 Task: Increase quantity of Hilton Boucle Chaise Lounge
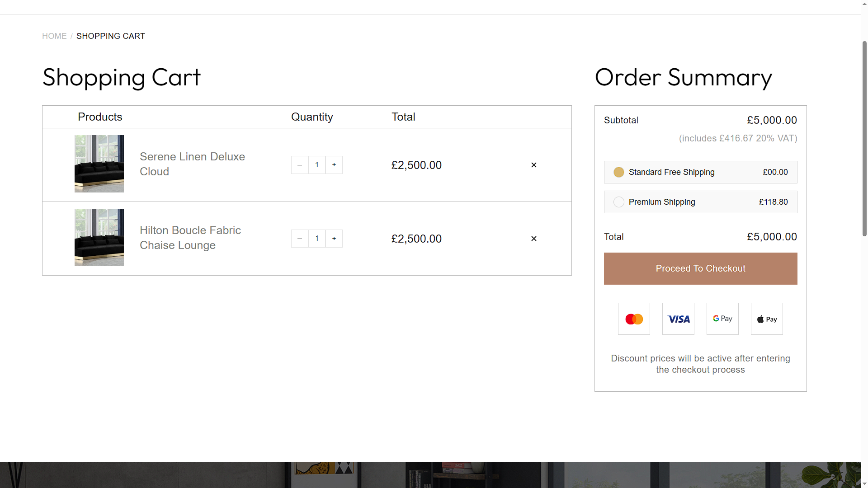click(x=334, y=239)
